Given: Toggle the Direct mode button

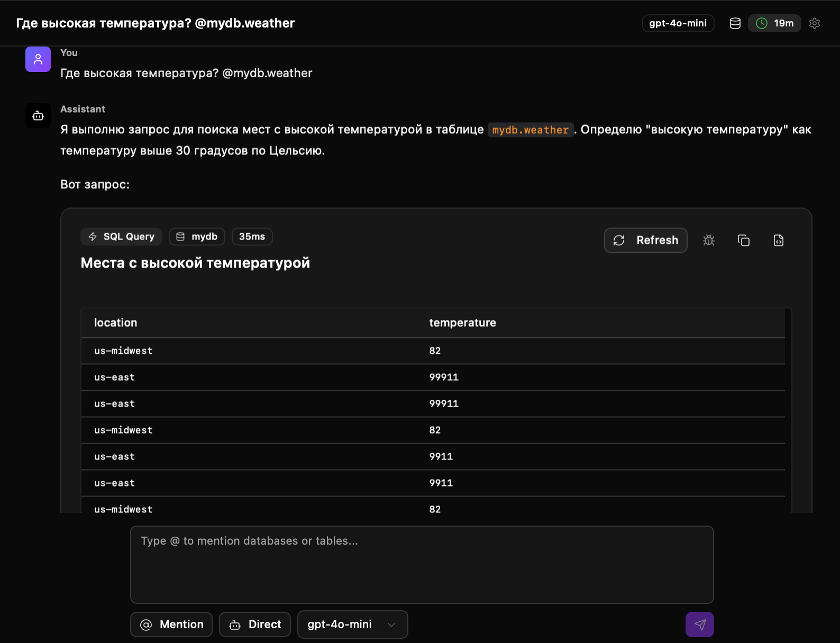Looking at the screenshot, I should pos(255,624).
